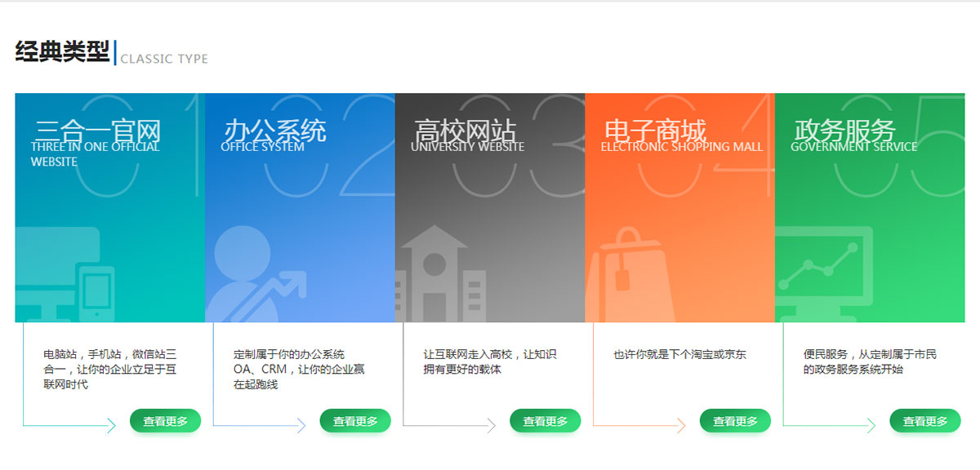Open 查看更多 for 办公系统
980x470 pixels.
point(355,421)
